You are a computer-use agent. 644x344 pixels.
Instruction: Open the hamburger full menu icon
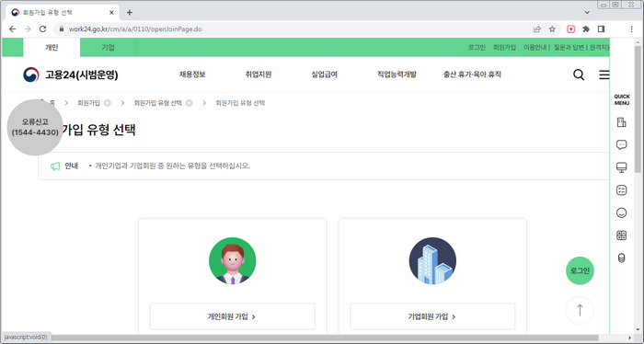pos(604,75)
